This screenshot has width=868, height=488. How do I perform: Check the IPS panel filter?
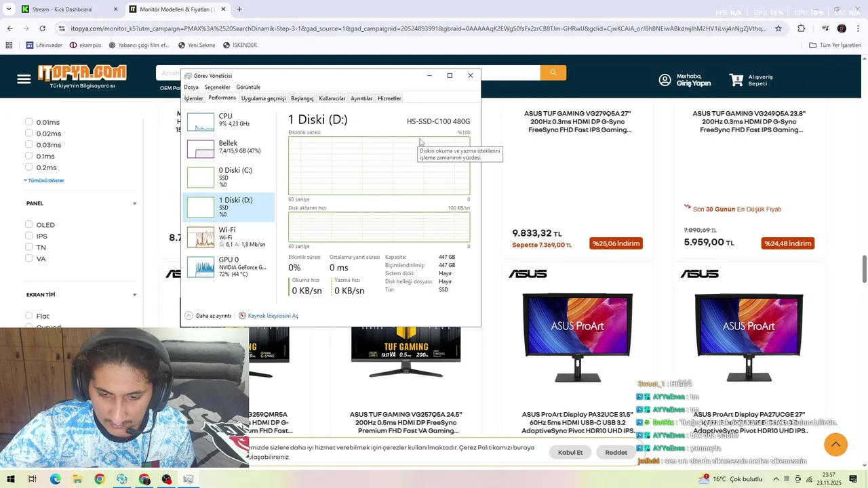(x=28, y=236)
